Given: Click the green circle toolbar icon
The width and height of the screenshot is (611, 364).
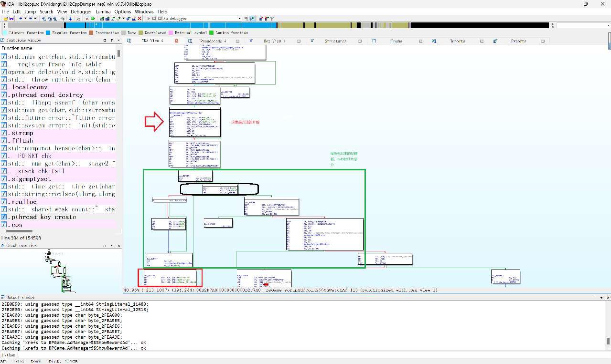Looking at the screenshot, I should coord(93,19).
